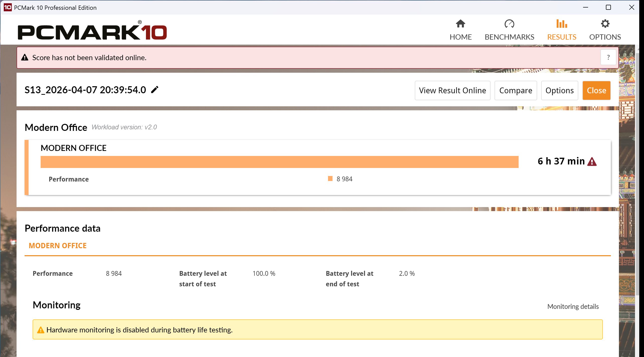Close the result with orange Close button
Viewport: 644px width, 357px height.
596,91
